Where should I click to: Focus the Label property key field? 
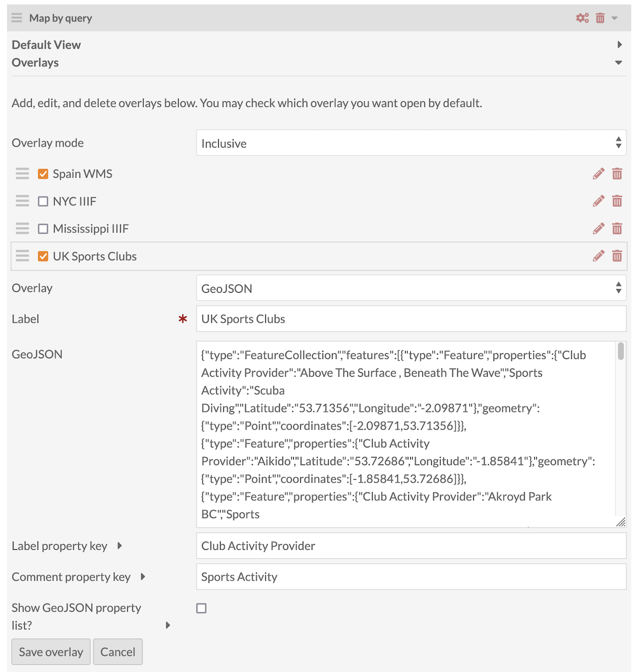[x=411, y=545]
